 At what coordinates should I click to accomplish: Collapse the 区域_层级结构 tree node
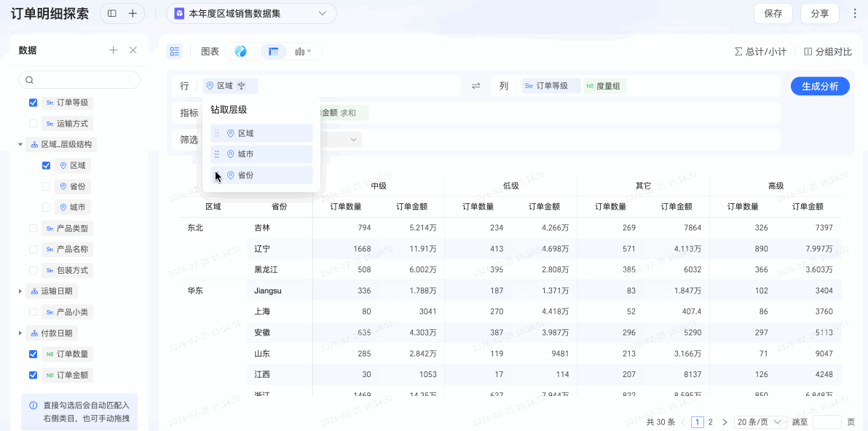tap(20, 144)
